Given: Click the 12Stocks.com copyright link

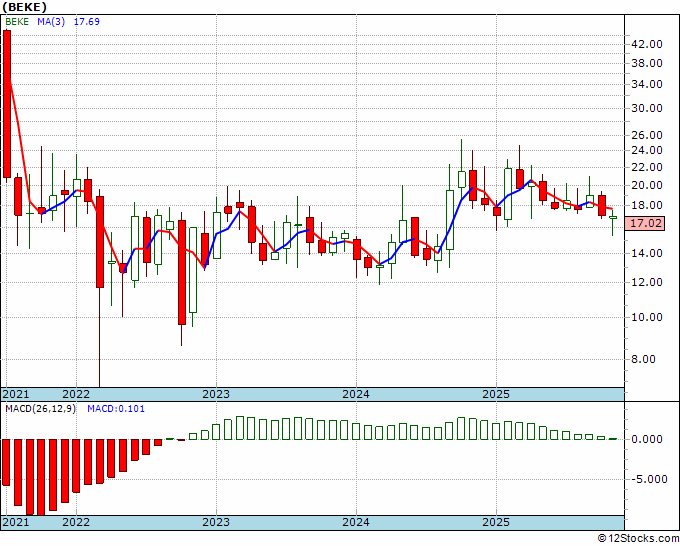Looking at the screenshot, I should [638, 539].
